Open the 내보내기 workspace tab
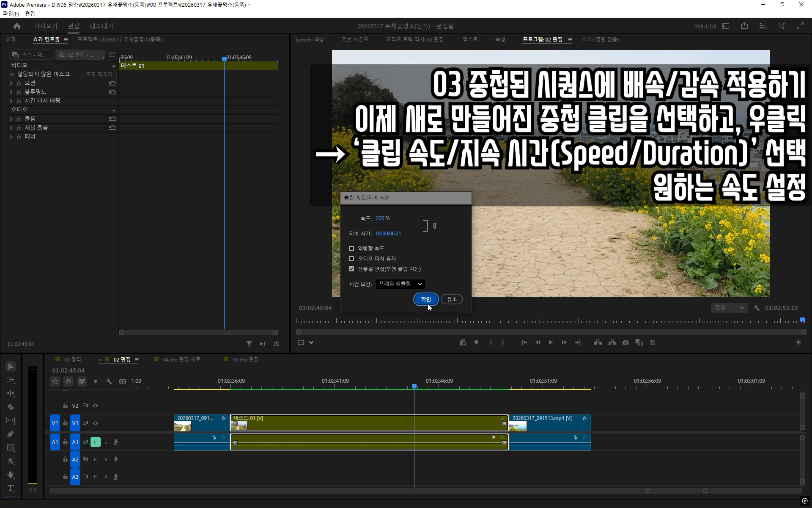The image size is (812, 508). pos(101,26)
